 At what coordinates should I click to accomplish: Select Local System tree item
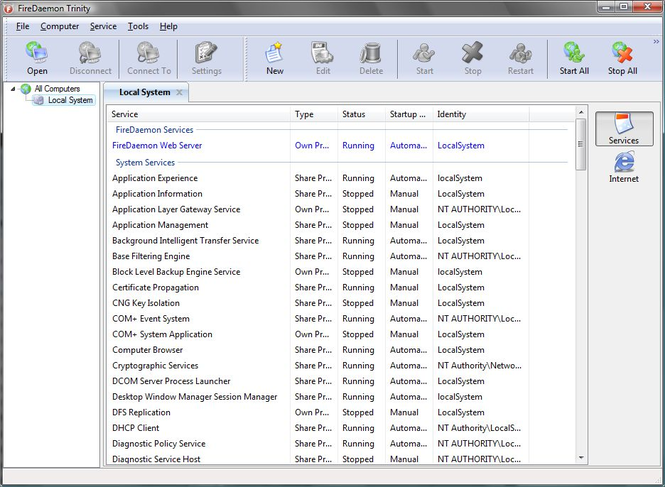tap(70, 100)
